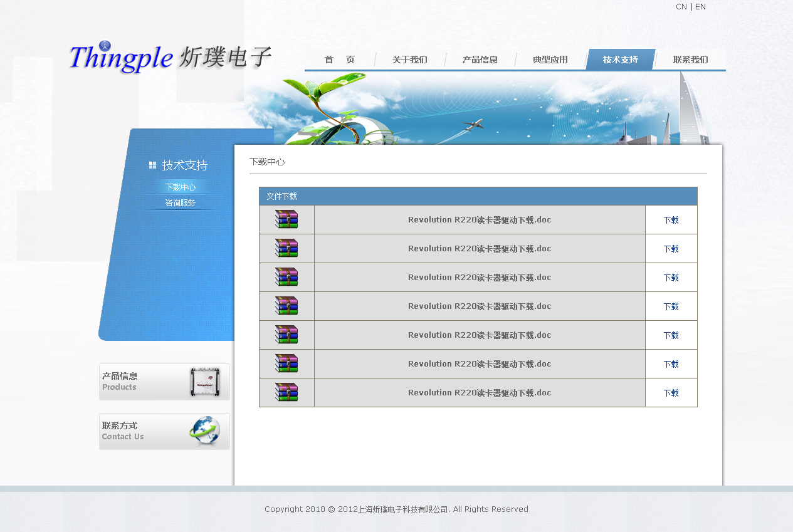793x532 pixels.
Task: Click 下载 link in the second file row
Action: coord(671,249)
